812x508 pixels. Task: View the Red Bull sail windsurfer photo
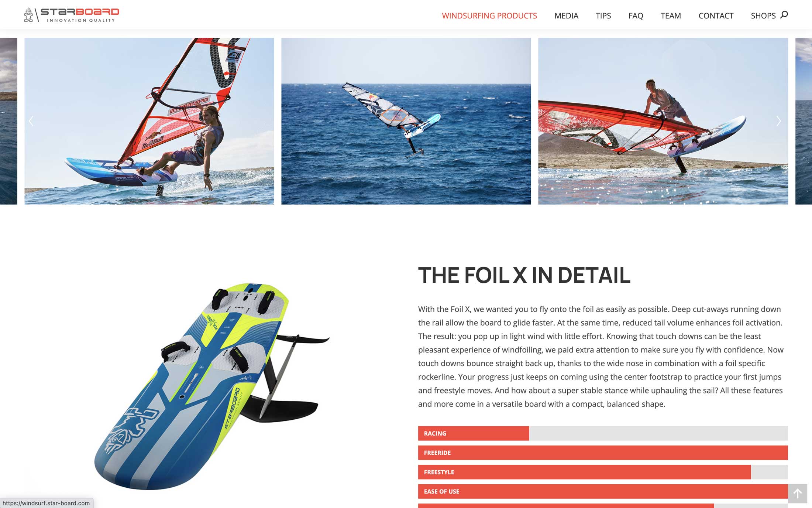pyautogui.click(x=149, y=121)
